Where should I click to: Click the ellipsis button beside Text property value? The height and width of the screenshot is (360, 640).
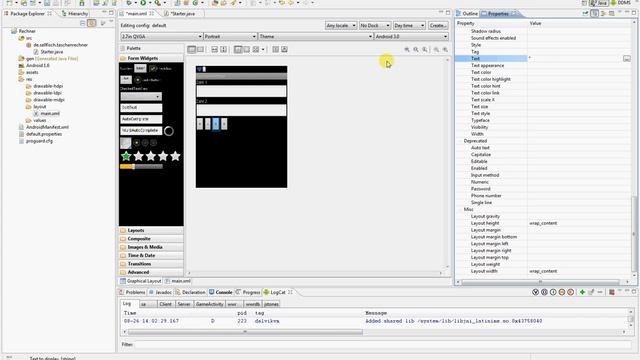point(627,59)
